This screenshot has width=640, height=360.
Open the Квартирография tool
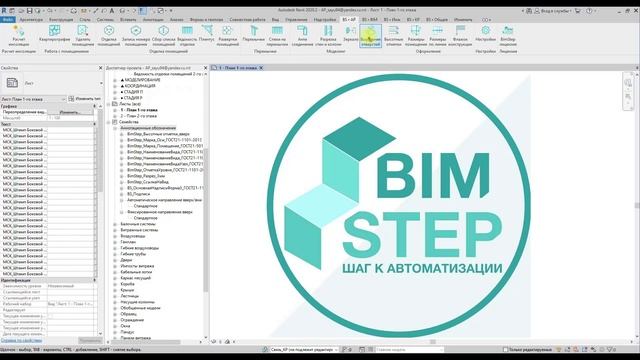(x=54, y=33)
